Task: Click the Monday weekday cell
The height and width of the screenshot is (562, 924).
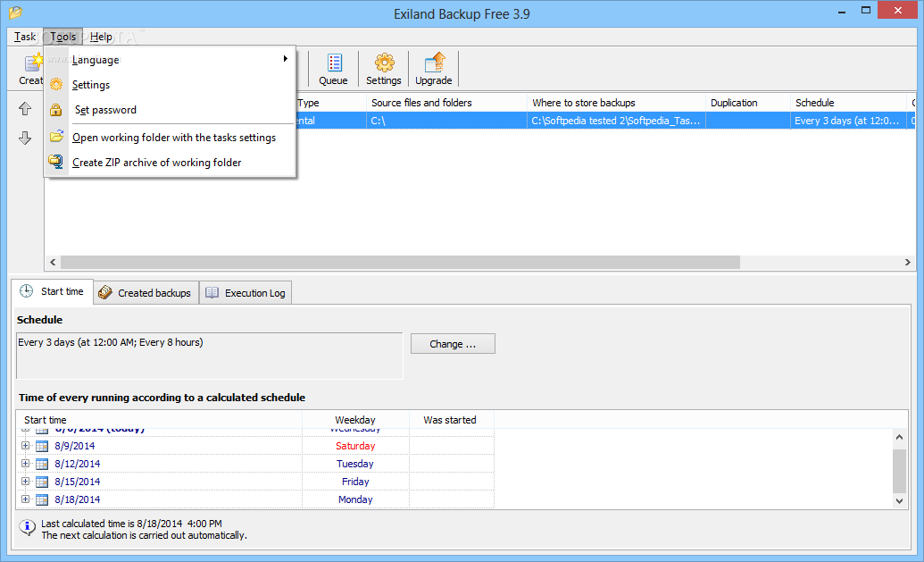Action: pos(355,499)
